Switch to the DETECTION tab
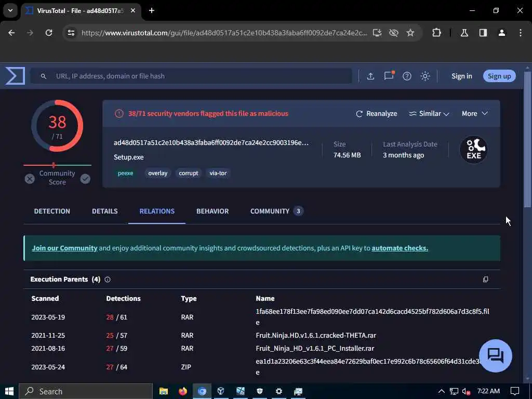This screenshot has width=532, height=399. coord(52,211)
